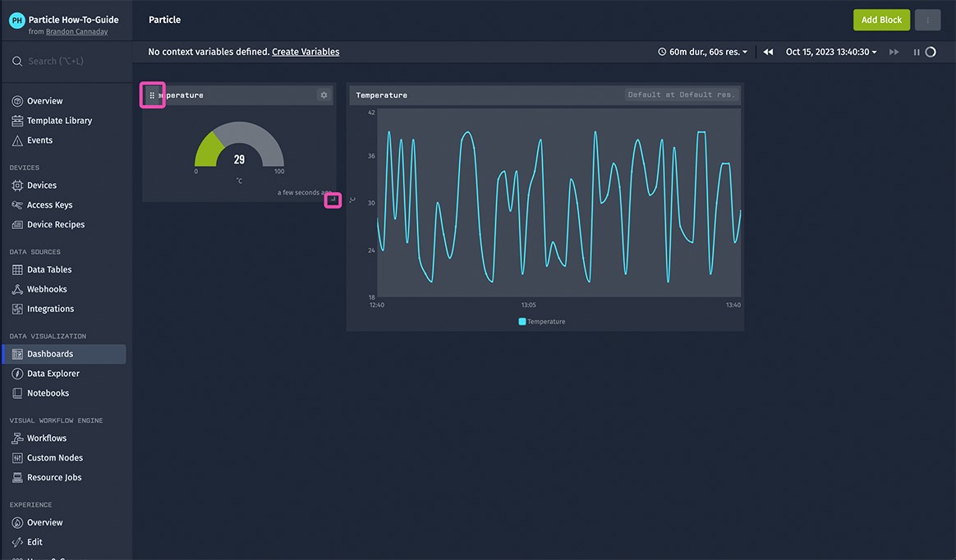
Task: Open the duration and resolution dropdown
Action: [x=702, y=52]
